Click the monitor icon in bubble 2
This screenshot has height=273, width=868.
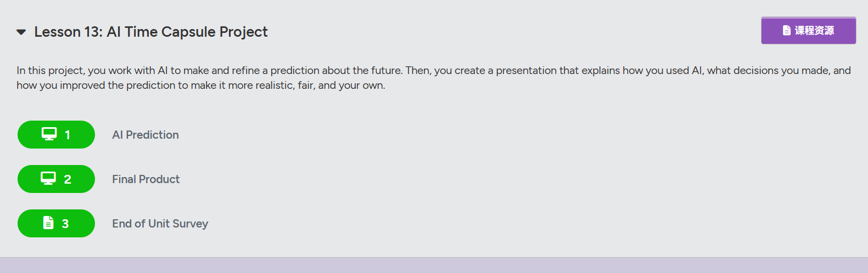click(x=48, y=178)
